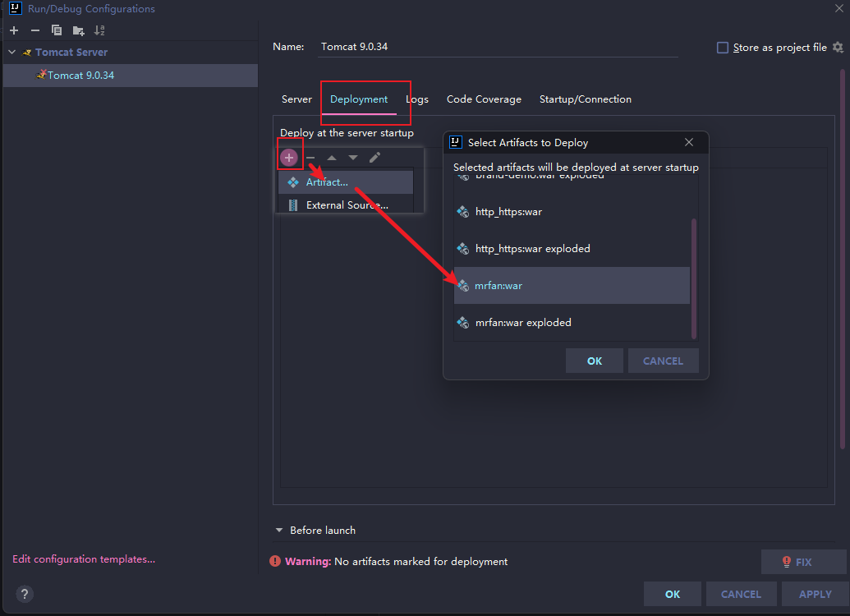Switch to the Deployment tab
The height and width of the screenshot is (616, 850).
tap(359, 99)
